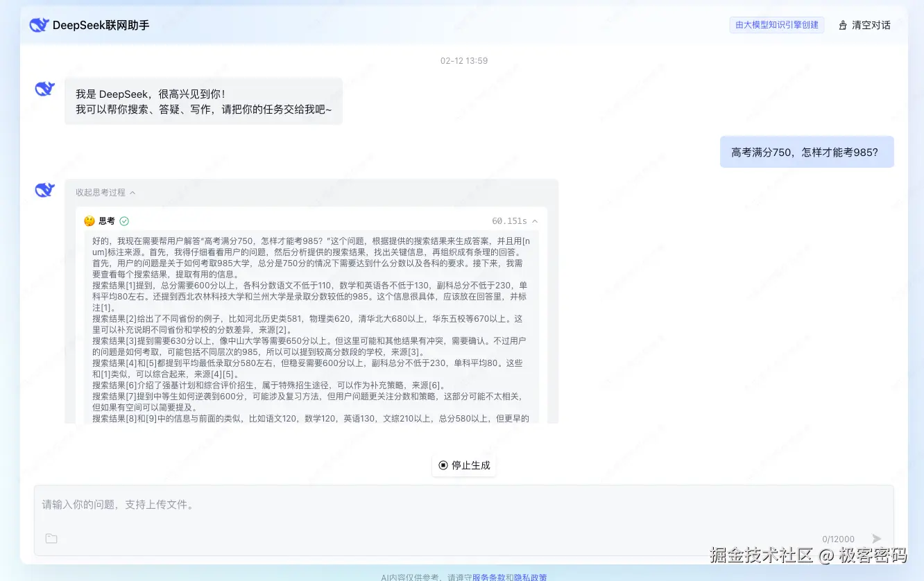Screen dimensions: 924x581
Task: Click the DeepSeek whale logo in the header
Action: pos(39,24)
